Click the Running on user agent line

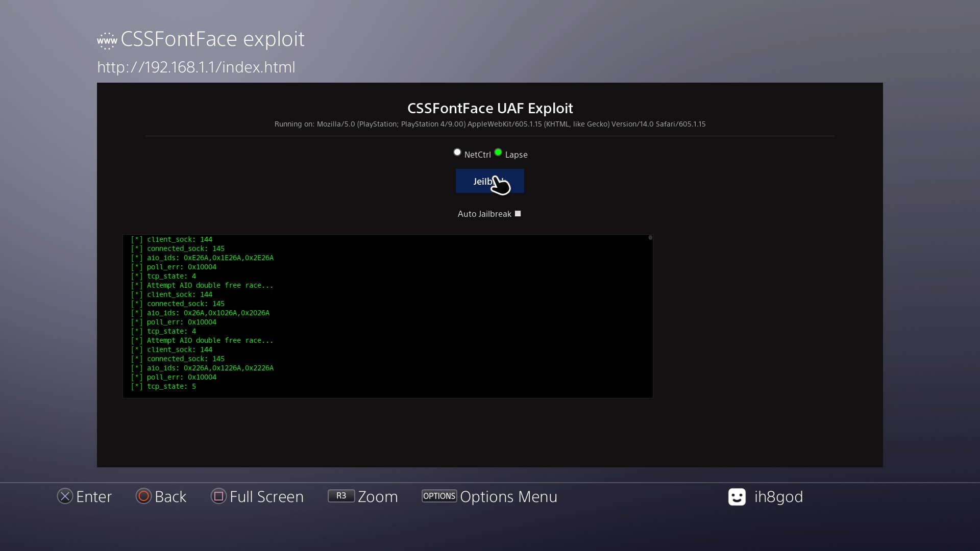[490, 124]
